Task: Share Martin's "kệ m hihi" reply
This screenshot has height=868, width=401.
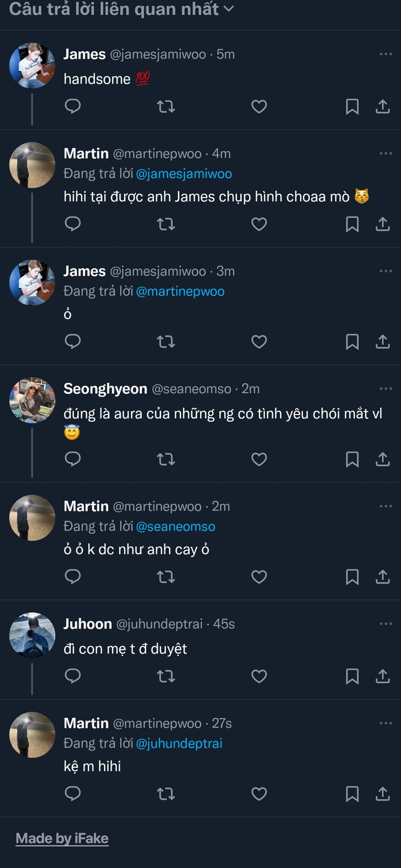Action: pyautogui.click(x=382, y=793)
